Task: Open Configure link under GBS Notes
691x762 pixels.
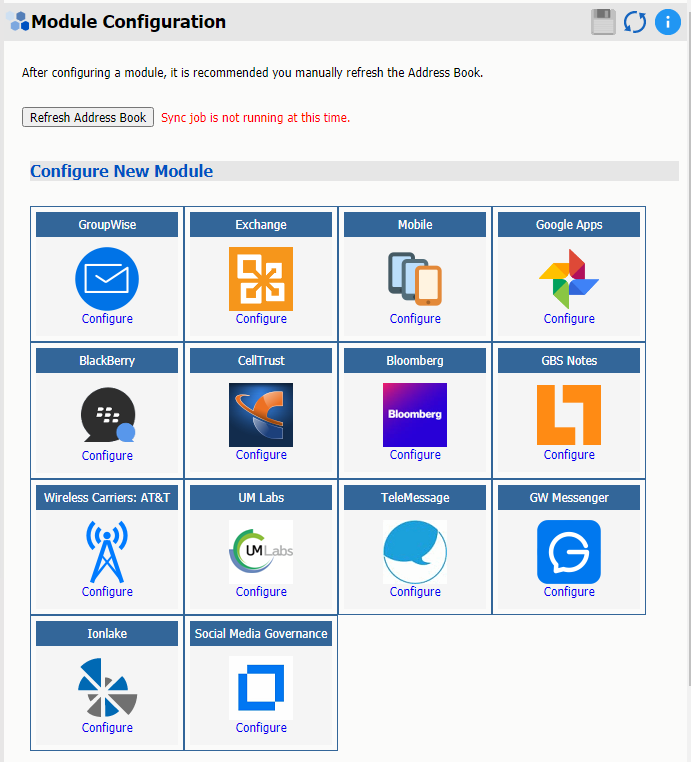Action: [569, 455]
